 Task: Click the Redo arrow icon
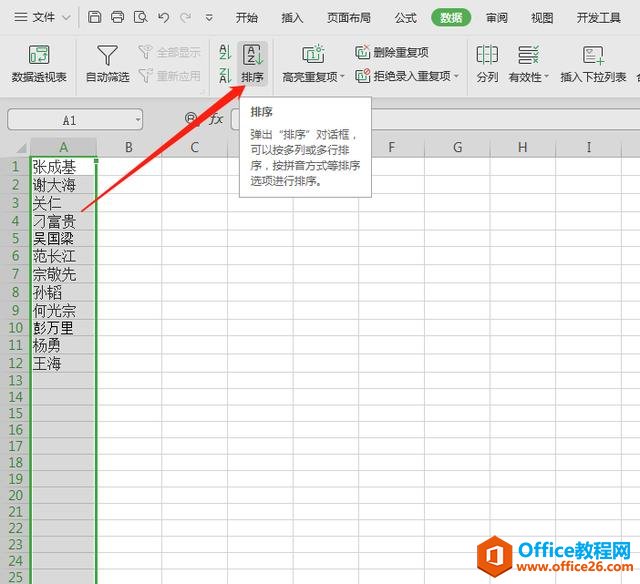[186, 17]
